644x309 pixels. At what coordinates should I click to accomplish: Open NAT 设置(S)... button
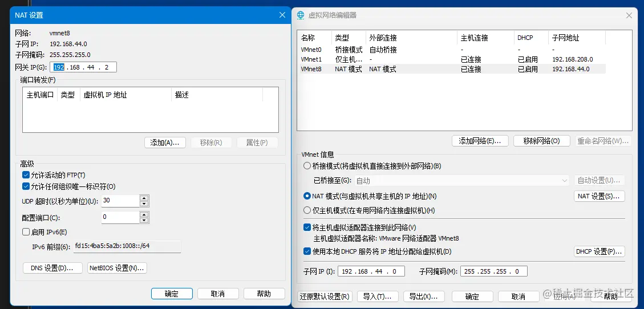[600, 196]
